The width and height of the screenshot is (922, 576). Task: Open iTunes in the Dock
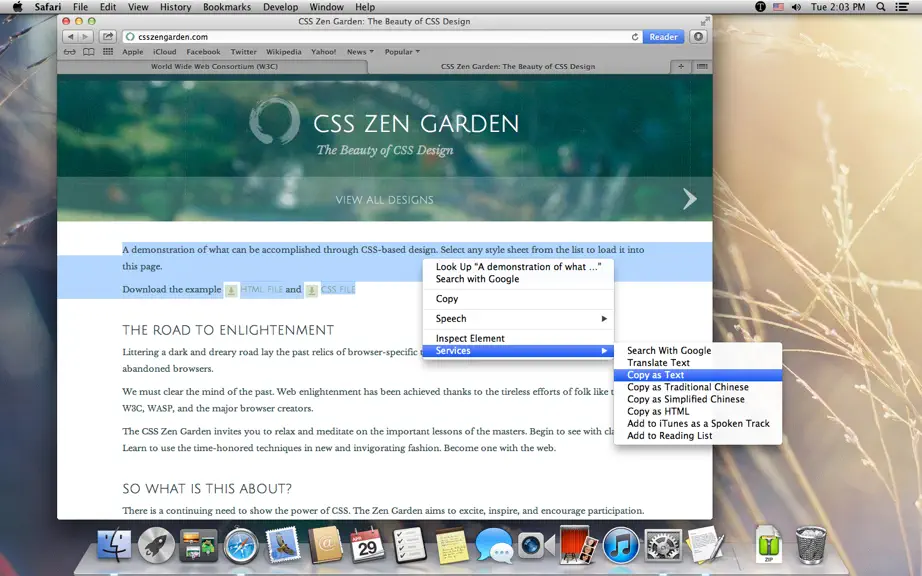coord(621,545)
